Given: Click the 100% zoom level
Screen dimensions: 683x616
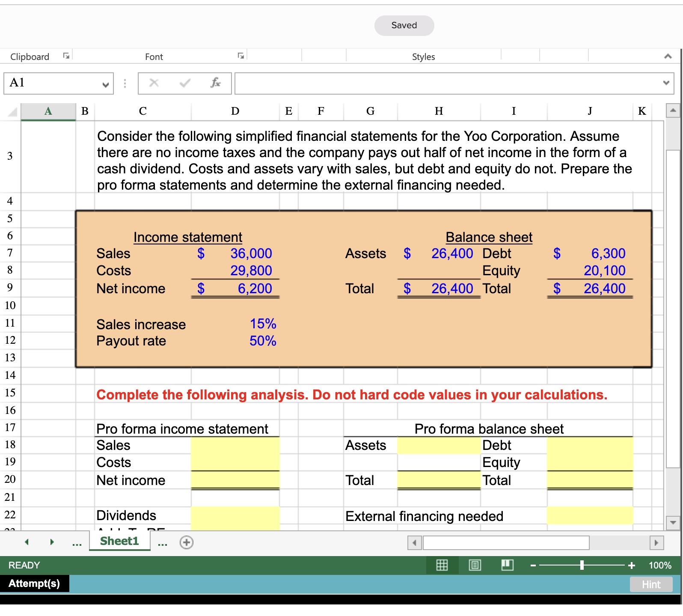Looking at the screenshot, I should pos(660,565).
